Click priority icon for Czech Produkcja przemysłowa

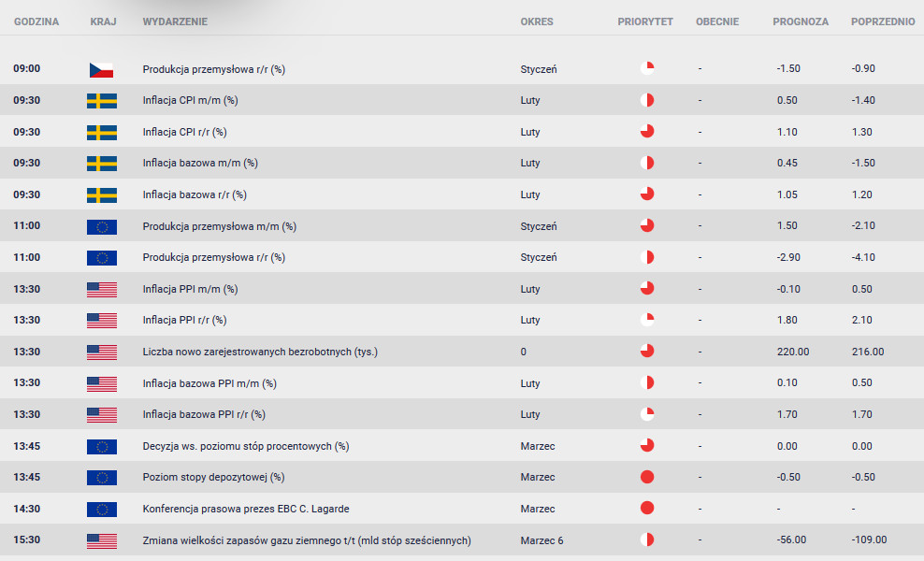point(647,68)
